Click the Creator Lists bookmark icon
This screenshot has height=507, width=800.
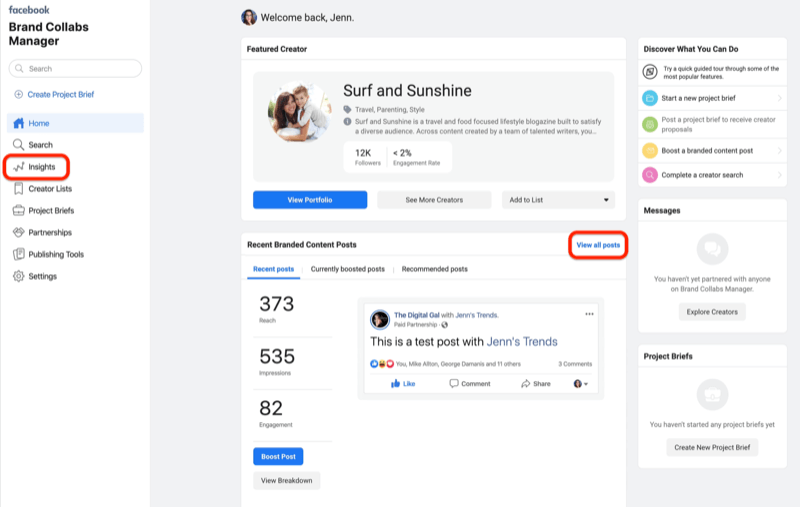[19, 189]
